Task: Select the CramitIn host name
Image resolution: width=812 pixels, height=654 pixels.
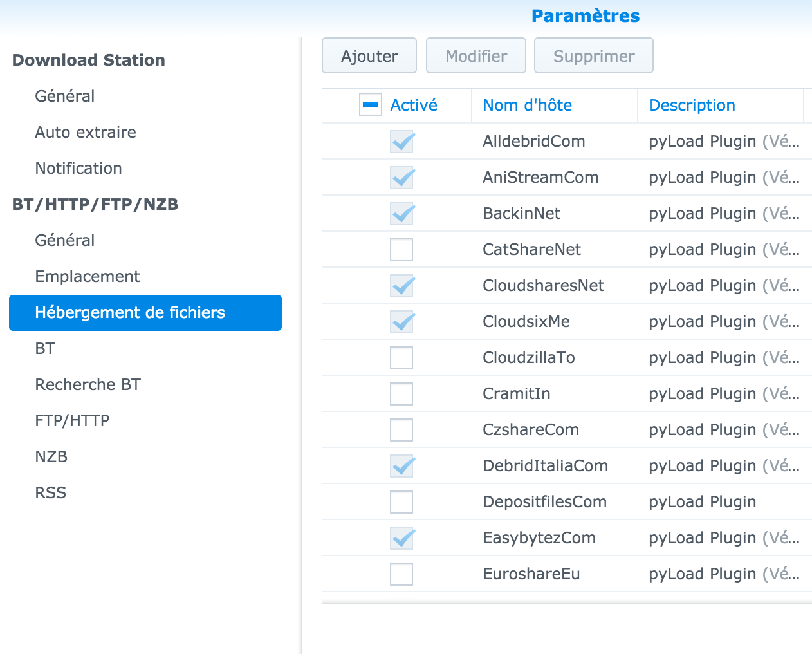Action: [x=517, y=393]
